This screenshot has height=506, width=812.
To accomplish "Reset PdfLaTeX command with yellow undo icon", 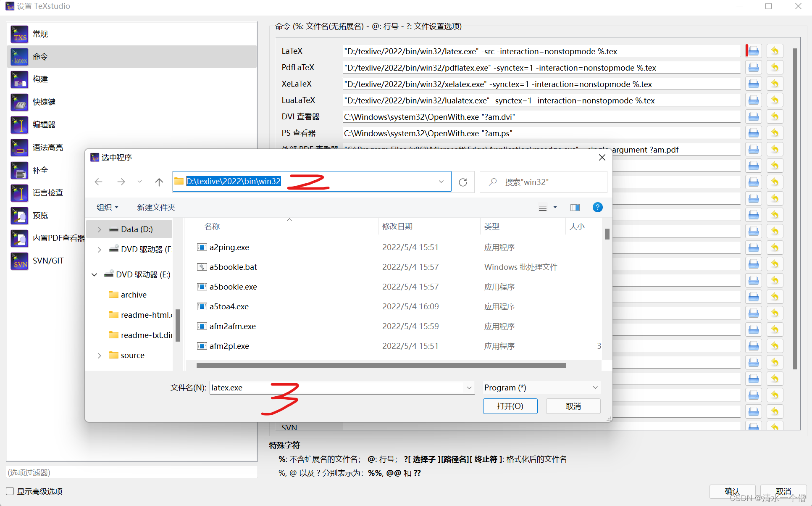I will (x=775, y=68).
